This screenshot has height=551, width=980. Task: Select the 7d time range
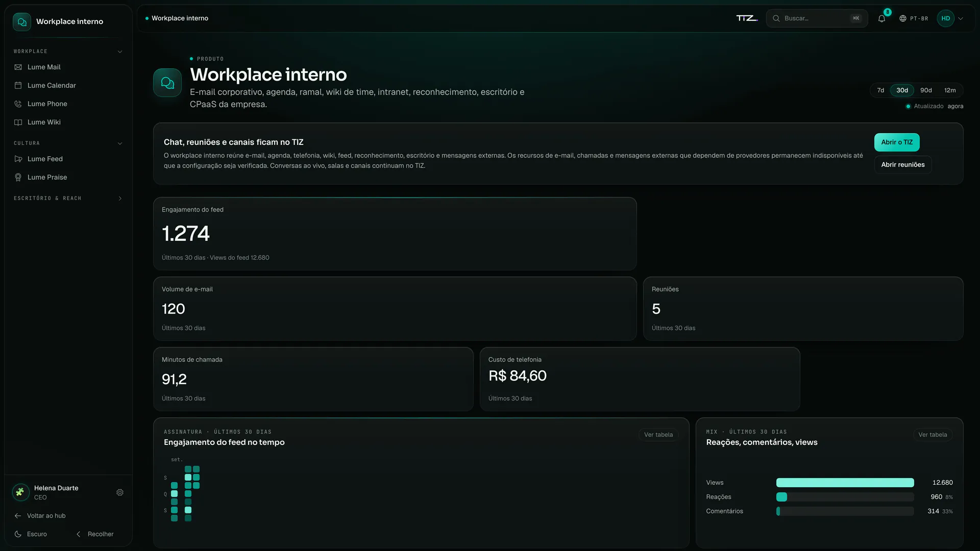(880, 90)
